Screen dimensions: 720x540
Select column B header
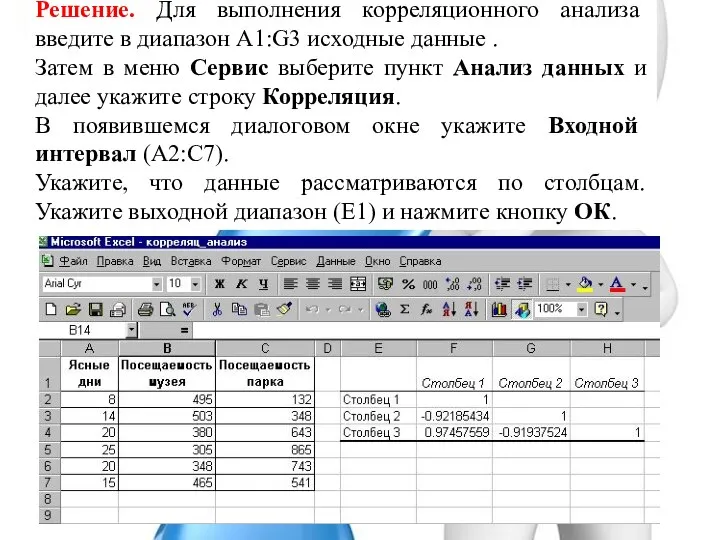click(167, 349)
